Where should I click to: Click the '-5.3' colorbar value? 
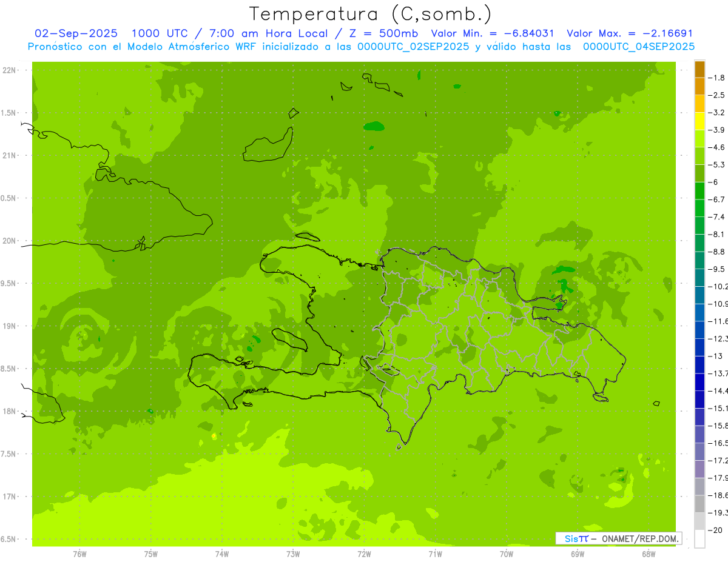718,165
